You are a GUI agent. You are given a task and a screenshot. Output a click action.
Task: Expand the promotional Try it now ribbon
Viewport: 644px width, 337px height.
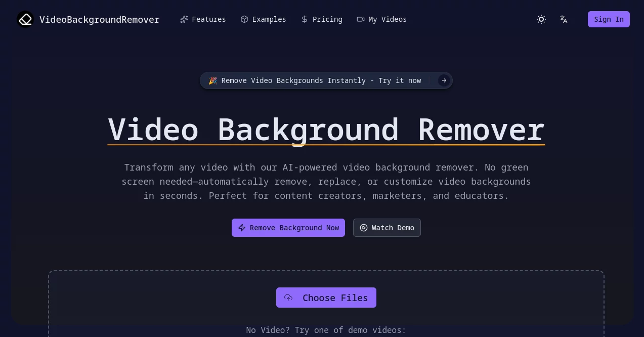(x=316, y=80)
